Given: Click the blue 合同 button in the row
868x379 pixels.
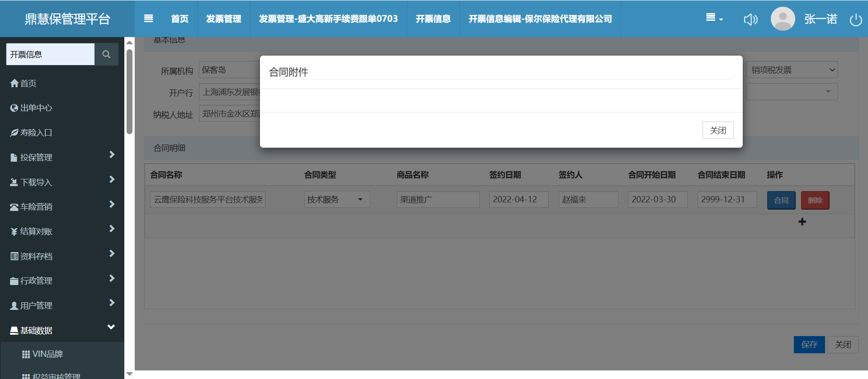Looking at the screenshot, I should coord(781,200).
